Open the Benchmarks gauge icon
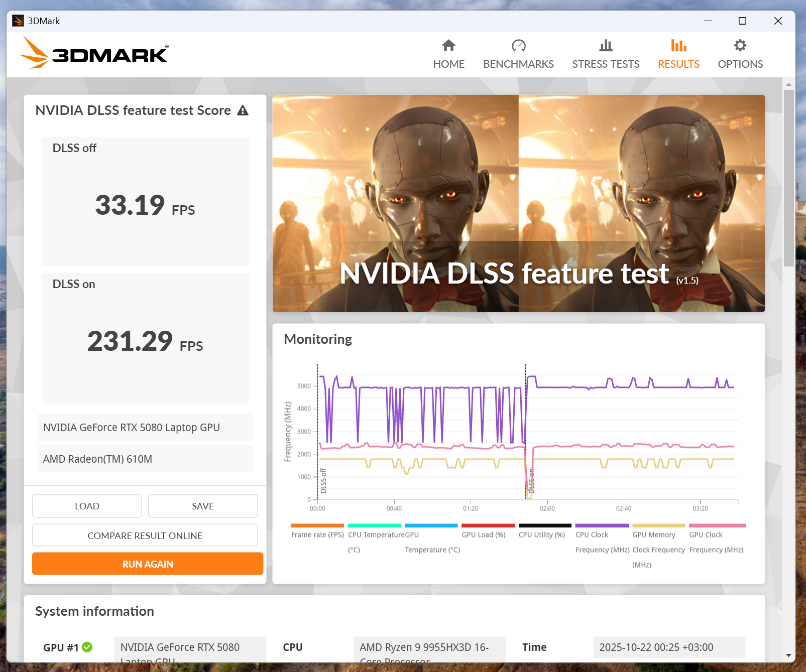 pyautogui.click(x=518, y=46)
